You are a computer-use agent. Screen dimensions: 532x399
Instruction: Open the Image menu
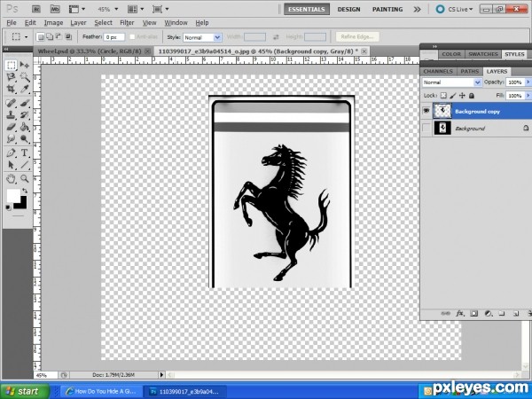coord(53,23)
